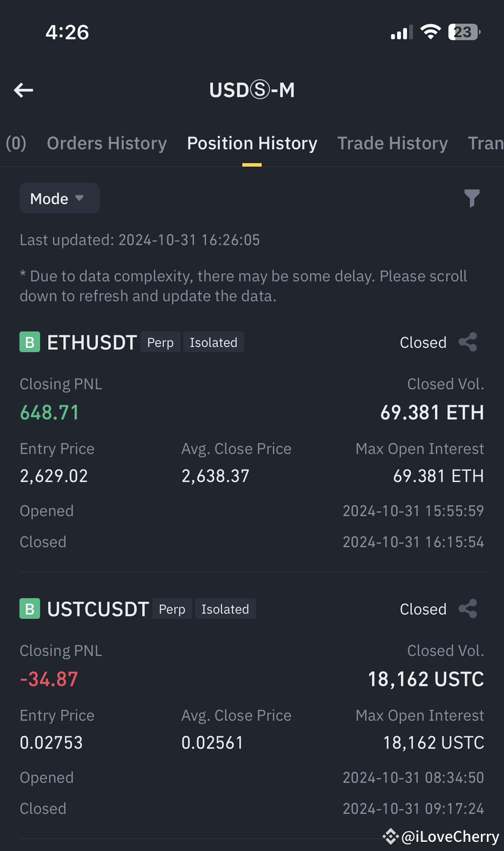Tap the battery indicator in status bar
The image size is (504, 851).
pos(464,32)
